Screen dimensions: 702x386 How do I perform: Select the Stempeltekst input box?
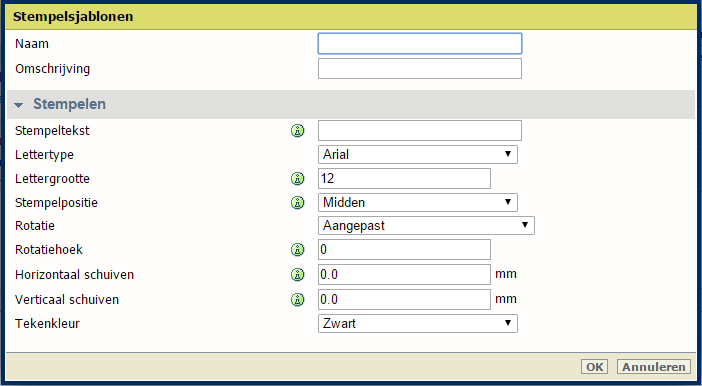coord(420,131)
